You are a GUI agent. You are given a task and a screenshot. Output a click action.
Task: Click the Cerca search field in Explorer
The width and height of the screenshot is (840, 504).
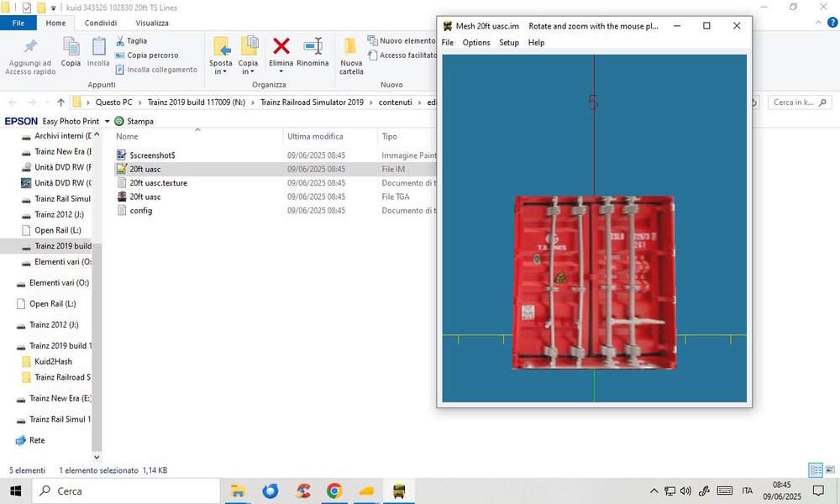pyautogui.click(x=800, y=102)
